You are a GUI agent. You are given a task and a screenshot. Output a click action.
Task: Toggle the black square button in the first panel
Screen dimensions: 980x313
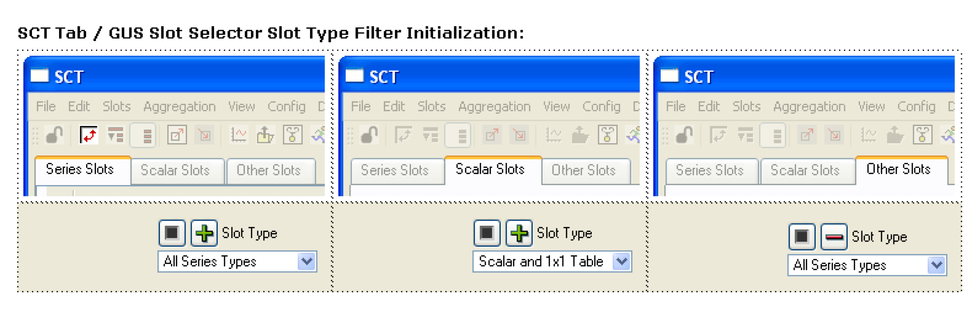click(172, 233)
